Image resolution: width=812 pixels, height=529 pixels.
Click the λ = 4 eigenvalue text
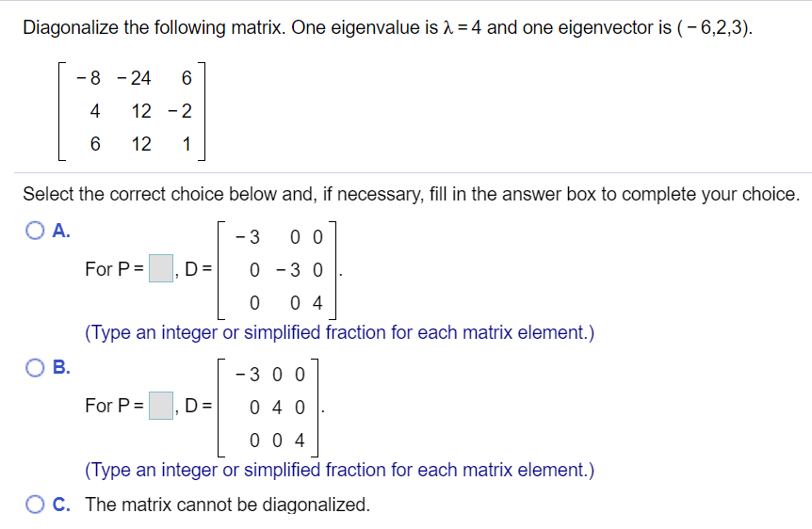(x=463, y=27)
